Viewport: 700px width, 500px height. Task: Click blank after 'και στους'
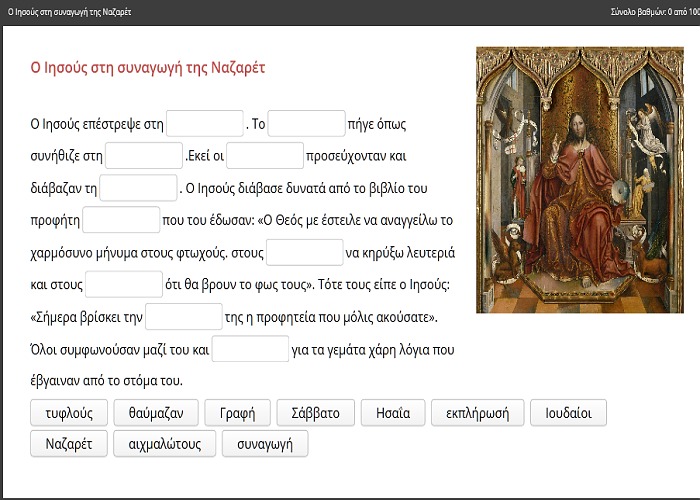click(124, 284)
